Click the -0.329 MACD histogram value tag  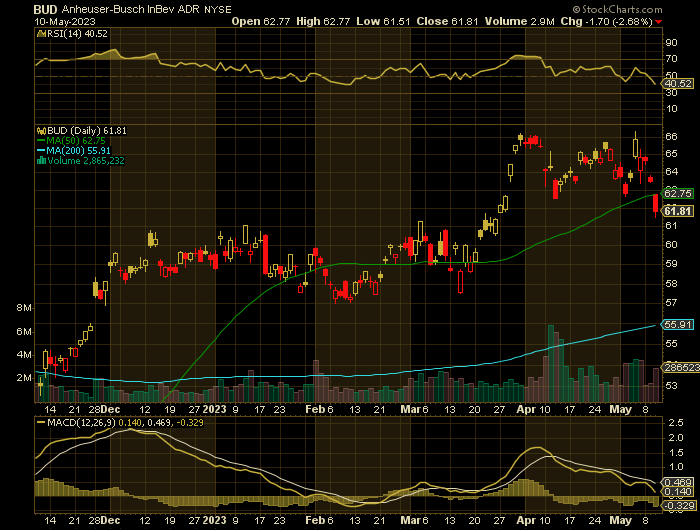tap(679, 504)
